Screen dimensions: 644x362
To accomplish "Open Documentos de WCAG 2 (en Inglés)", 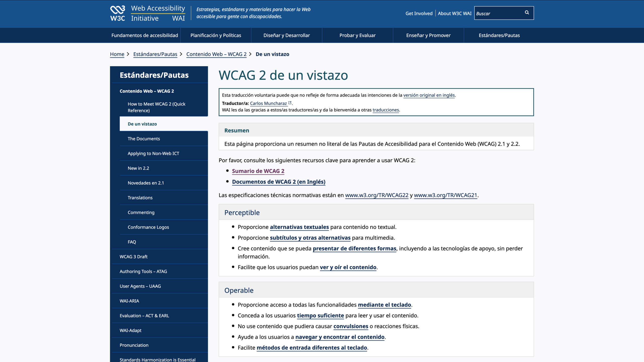I will pos(278,182).
